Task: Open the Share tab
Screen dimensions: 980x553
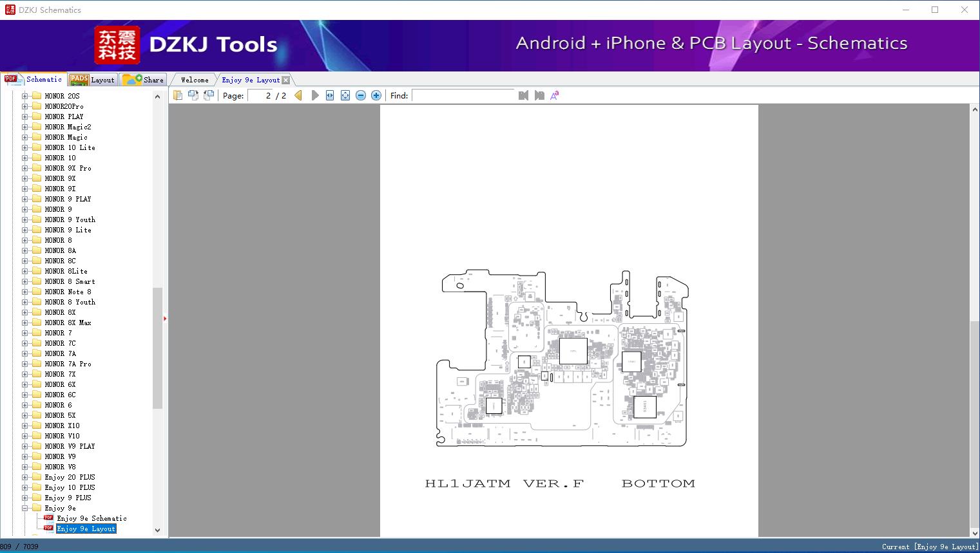Action: point(144,80)
